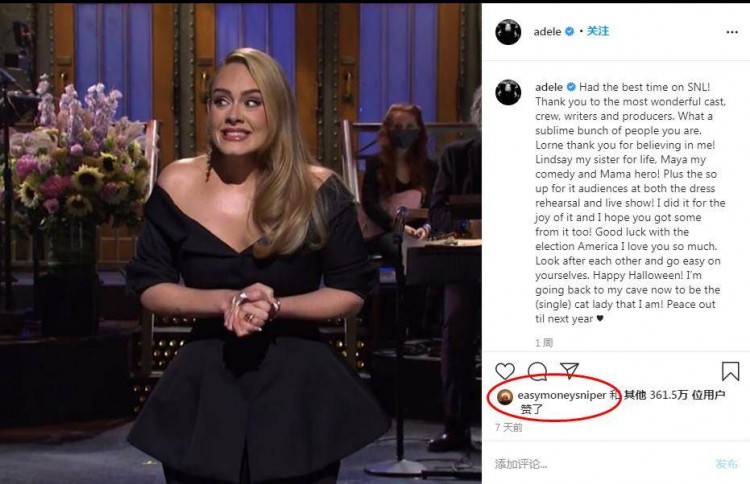
Task: Click the SNL stage photo
Action: coord(241,242)
